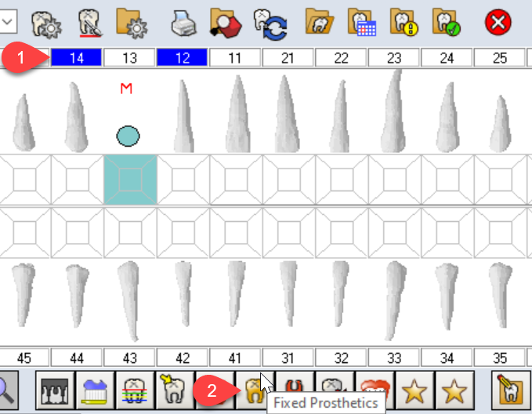Image resolution: width=532 pixels, height=414 pixels.
Task: Select the red lips and teeth icon
Action: click(375, 387)
